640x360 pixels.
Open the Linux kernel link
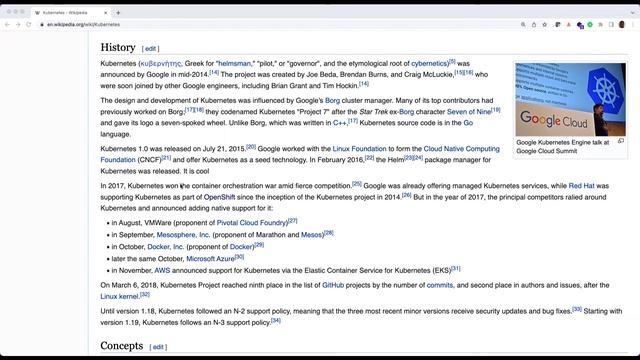tap(119, 297)
